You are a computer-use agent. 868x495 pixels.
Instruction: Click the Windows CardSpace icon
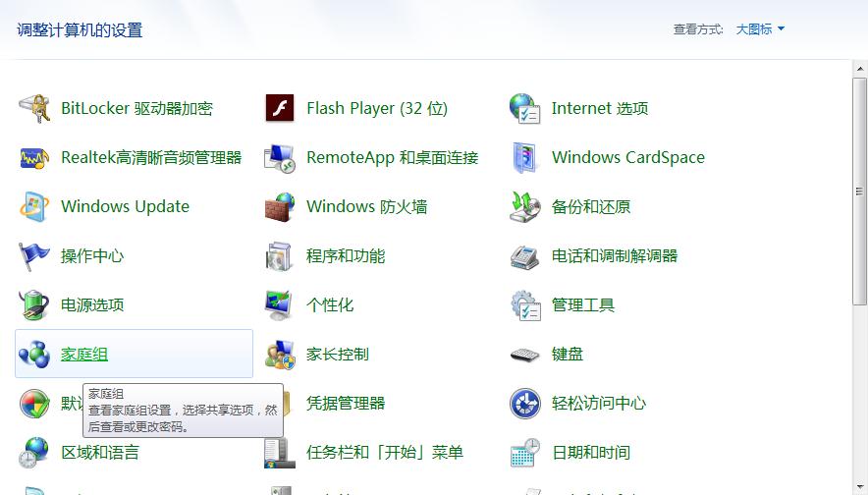click(524, 158)
